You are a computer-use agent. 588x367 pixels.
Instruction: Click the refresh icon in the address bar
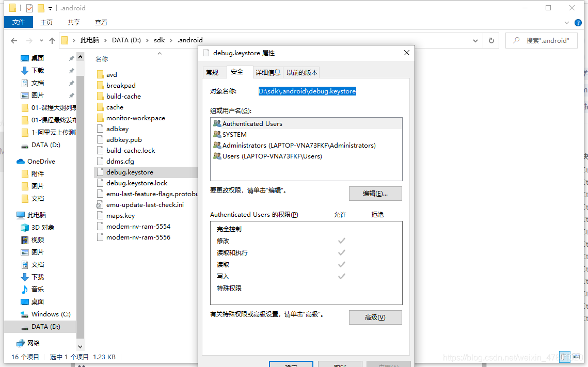[x=490, y=40]
